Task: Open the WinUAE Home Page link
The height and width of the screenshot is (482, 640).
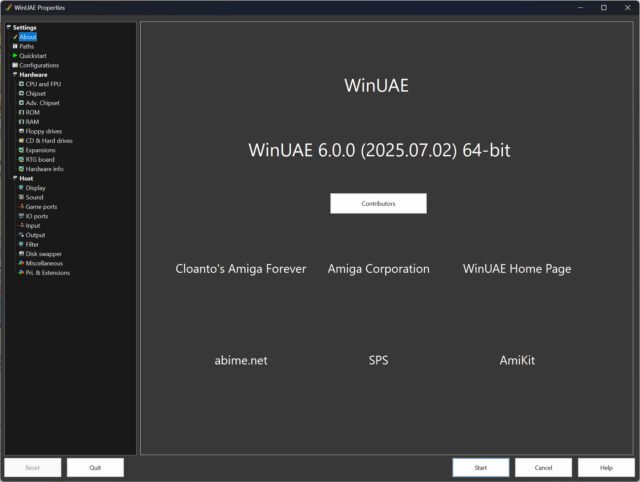Action: click(517, 269)
